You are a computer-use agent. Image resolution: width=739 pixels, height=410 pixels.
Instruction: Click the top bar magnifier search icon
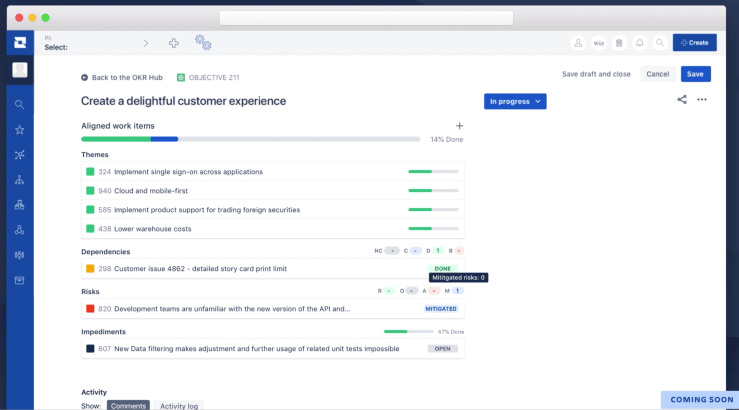(659, 43)
